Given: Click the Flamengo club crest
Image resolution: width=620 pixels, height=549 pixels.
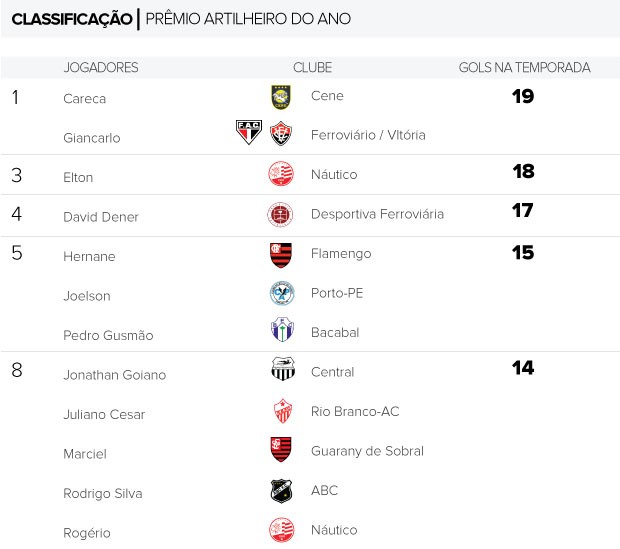Looking at the screenshot, I should (x=281, y=255).
